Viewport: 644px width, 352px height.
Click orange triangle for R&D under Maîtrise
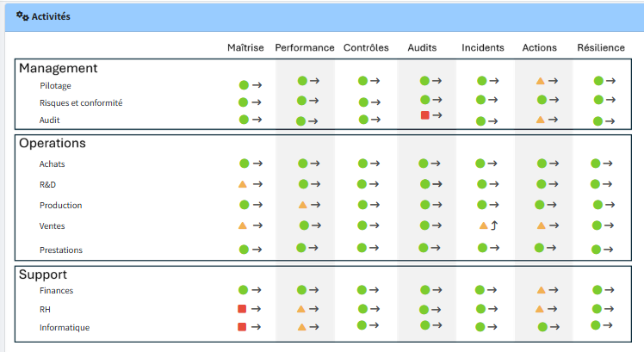tap(243, 184)
